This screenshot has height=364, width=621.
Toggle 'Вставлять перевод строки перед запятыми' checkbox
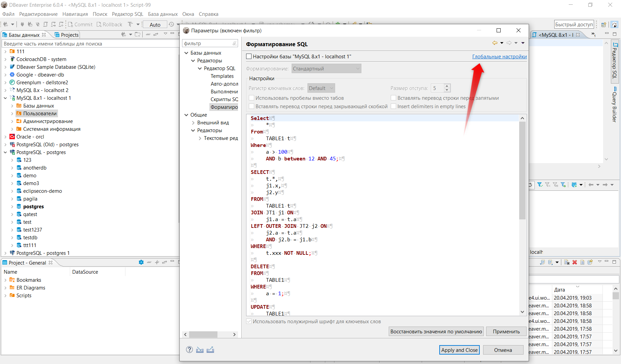(393, 98)
